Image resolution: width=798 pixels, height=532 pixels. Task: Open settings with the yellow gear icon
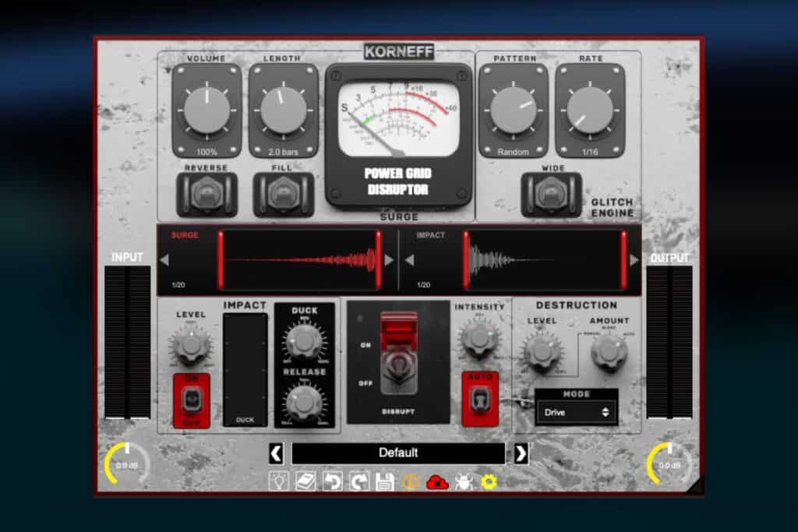click(x=489, y=481)
